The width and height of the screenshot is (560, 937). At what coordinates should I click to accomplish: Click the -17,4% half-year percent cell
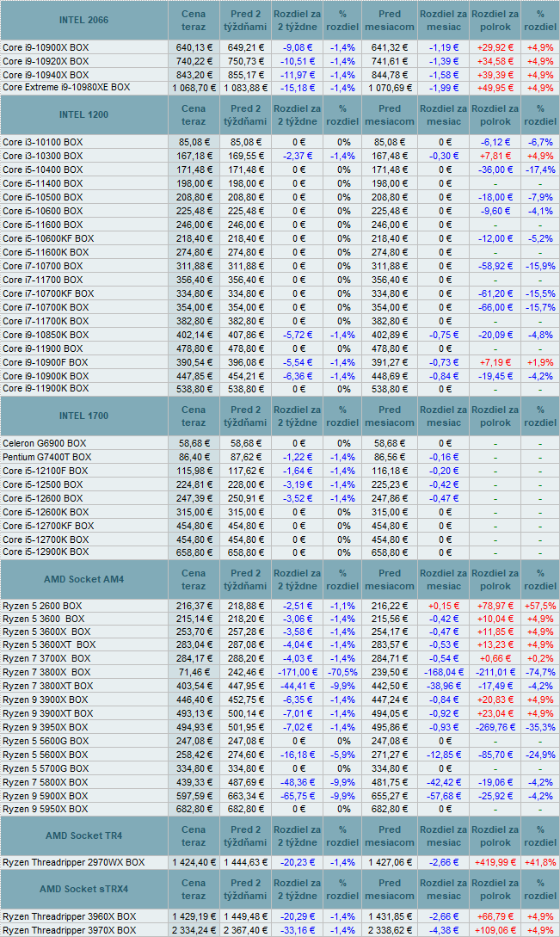point(539,170)
